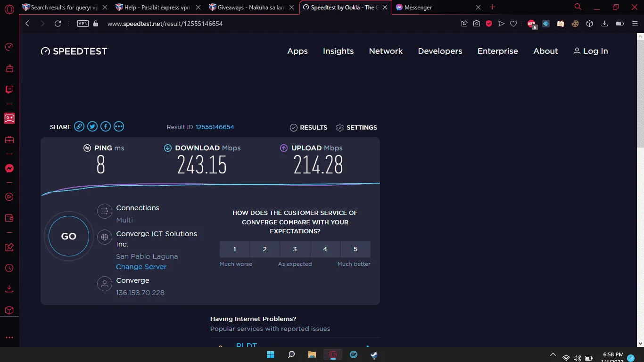Rate Converge service 1 Much worse
Screen dimensions: 644x362
click(x=235, y=249)
